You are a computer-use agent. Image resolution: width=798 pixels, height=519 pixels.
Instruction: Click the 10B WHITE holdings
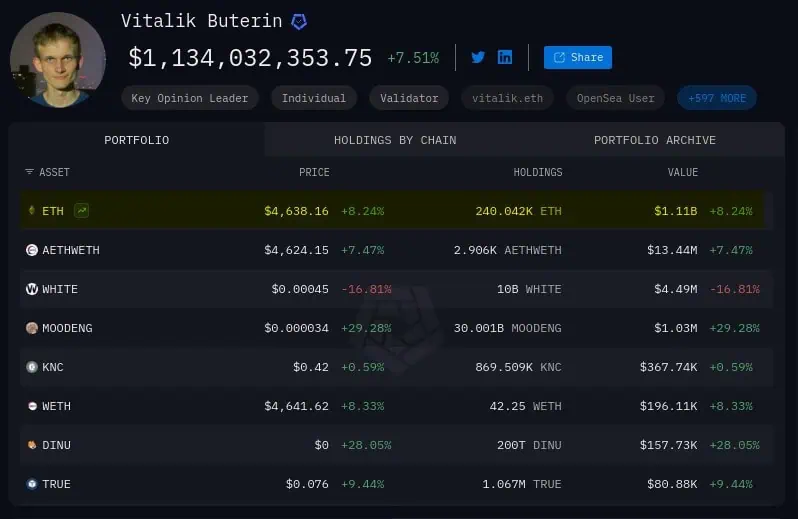(529, 289)
